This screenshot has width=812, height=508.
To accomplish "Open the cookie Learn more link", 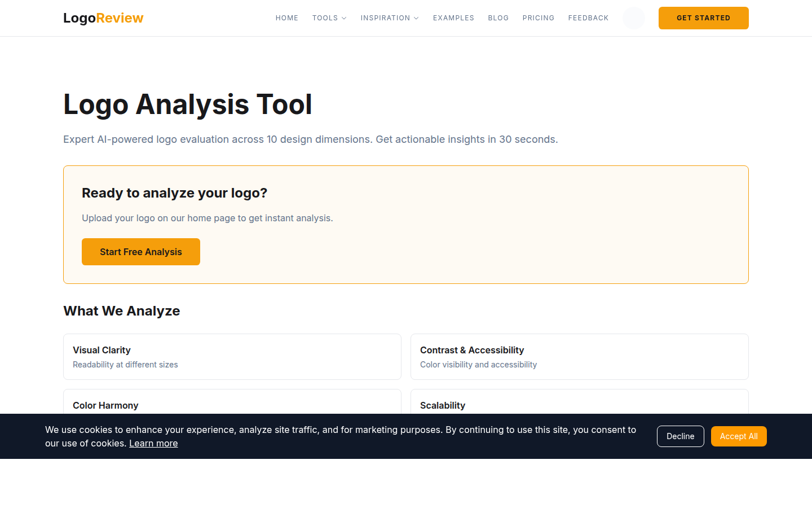I will (x=153, y=443).
